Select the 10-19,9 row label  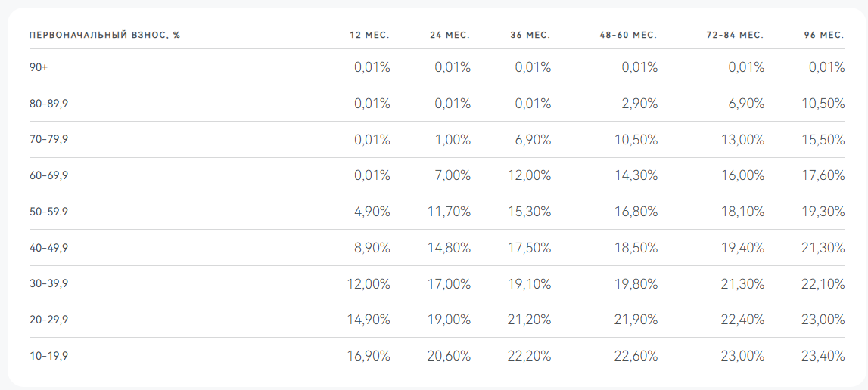48,356
